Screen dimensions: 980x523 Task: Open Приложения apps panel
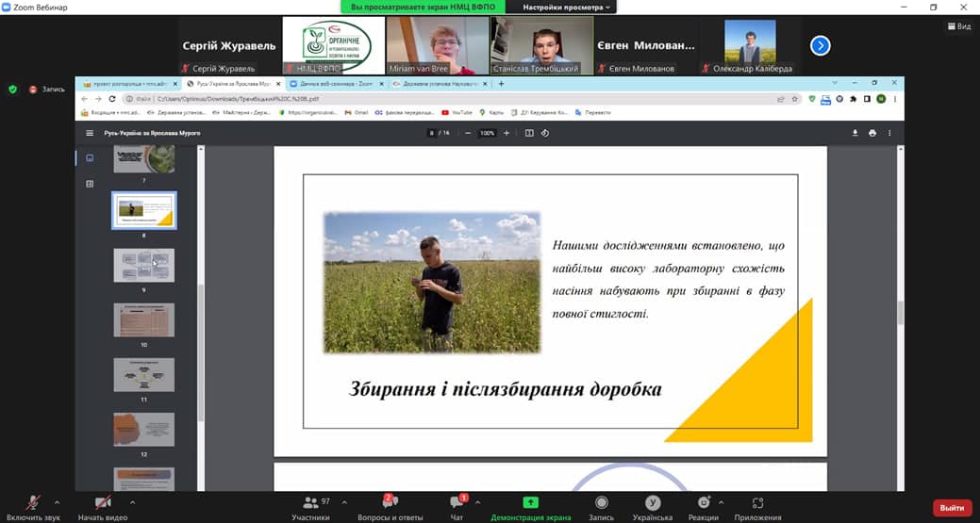point(757,507)
